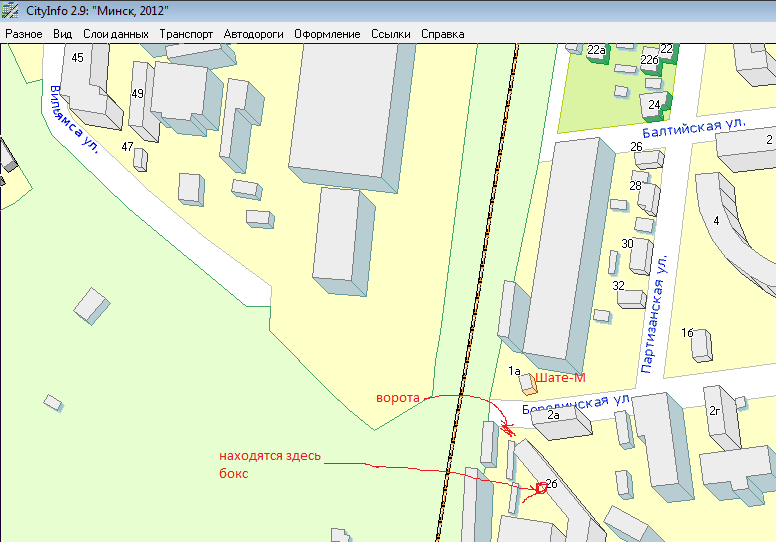Open the Оформление menu
The width and height of the screenshot is (776, 542).
[x=327, y=34]
